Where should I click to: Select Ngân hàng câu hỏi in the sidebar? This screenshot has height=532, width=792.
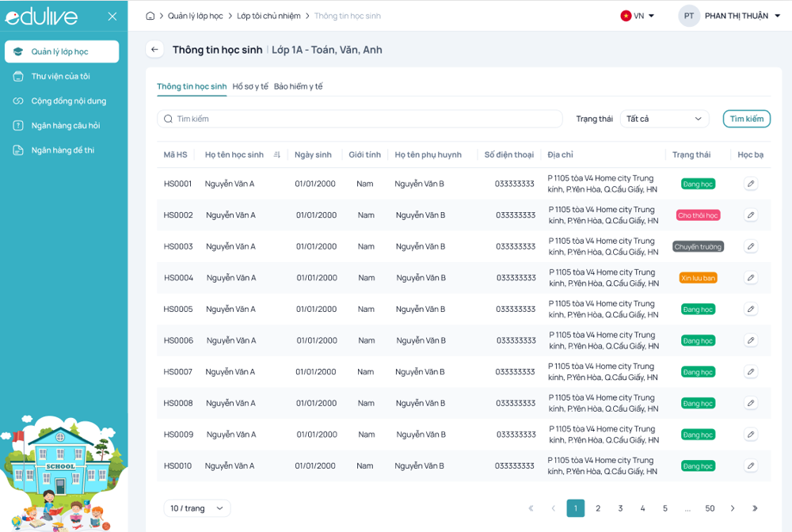(66, 125)
